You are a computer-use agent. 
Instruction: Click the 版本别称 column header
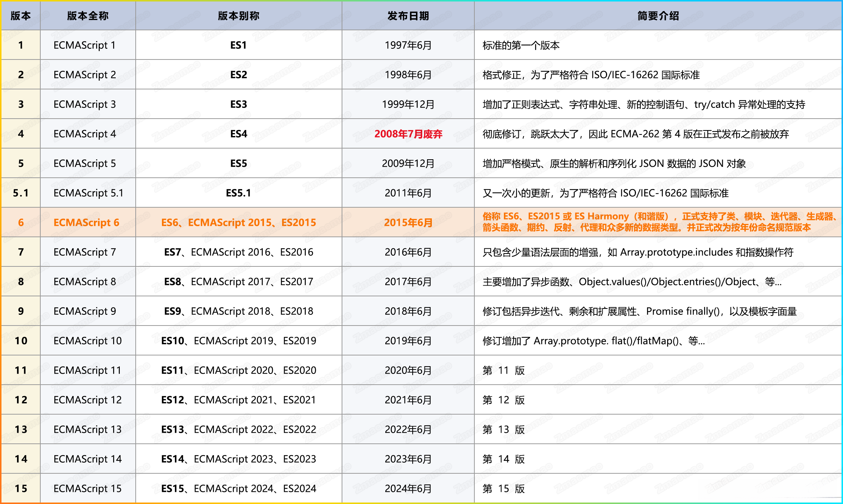coord(238,16)
